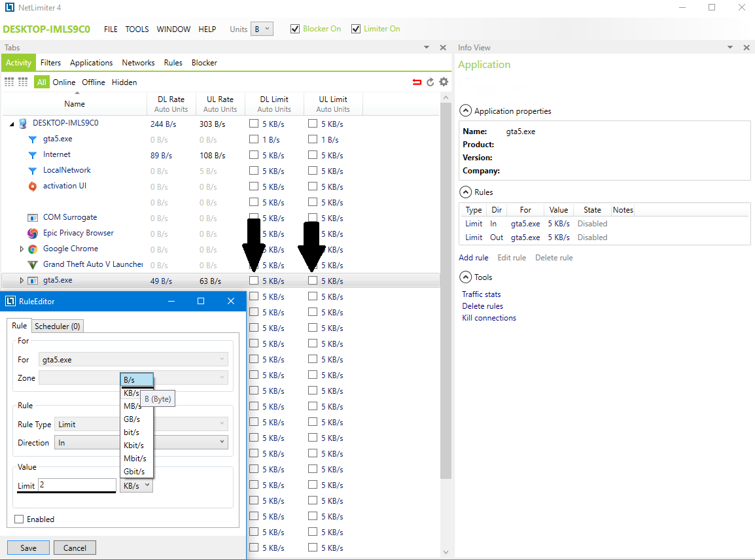755x560 pixels.
Task: Expand the highlighted gta5.exe tree node
Action: [x=22, y=280]
